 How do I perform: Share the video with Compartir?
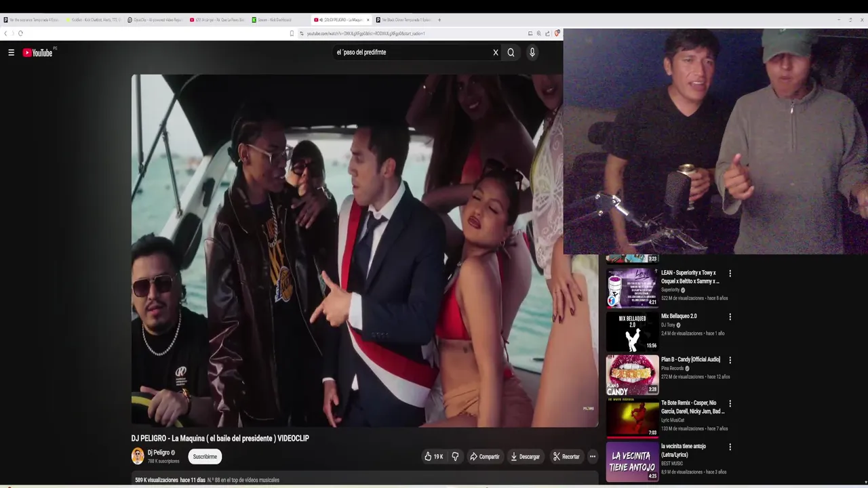pos(485,457)
